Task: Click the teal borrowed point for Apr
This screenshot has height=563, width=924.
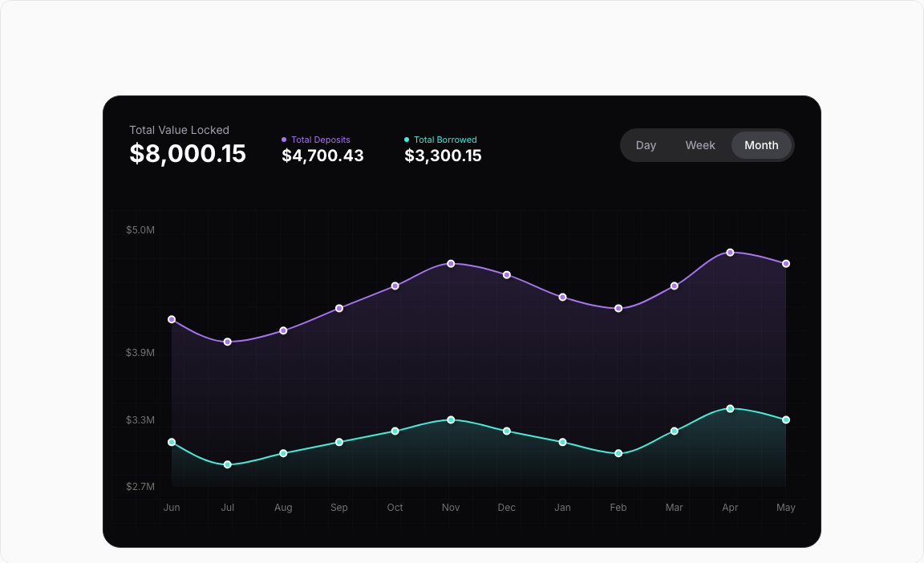Action: pos(730,409)
